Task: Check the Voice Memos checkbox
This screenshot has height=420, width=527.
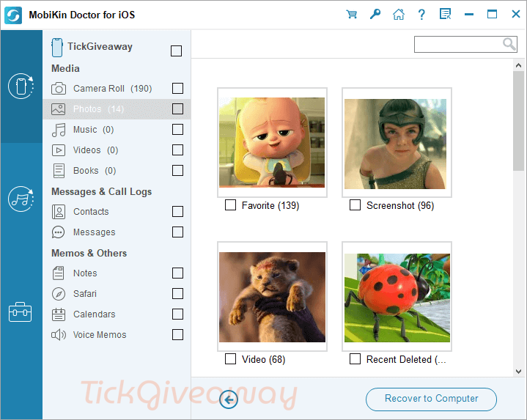Action: 177,335
